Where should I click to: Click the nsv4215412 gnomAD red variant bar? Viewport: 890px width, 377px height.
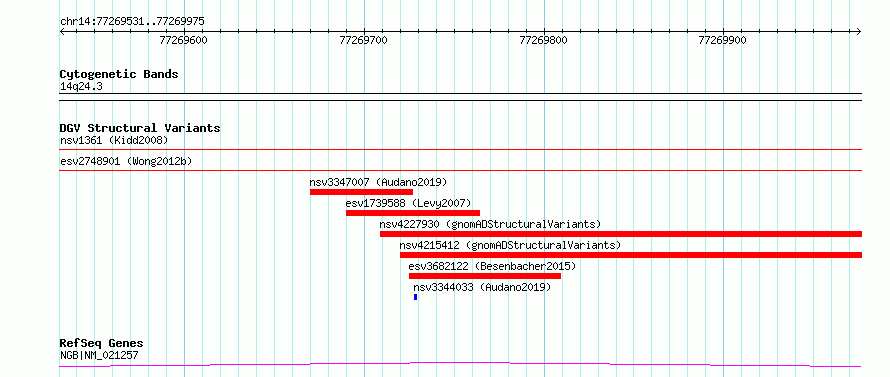[x=631, y=255]
